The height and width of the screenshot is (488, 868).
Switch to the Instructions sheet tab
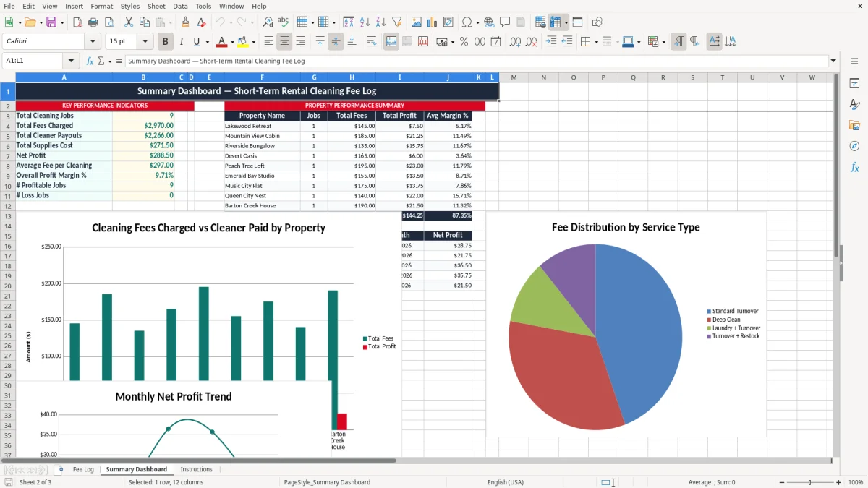[x=196, y=469]
